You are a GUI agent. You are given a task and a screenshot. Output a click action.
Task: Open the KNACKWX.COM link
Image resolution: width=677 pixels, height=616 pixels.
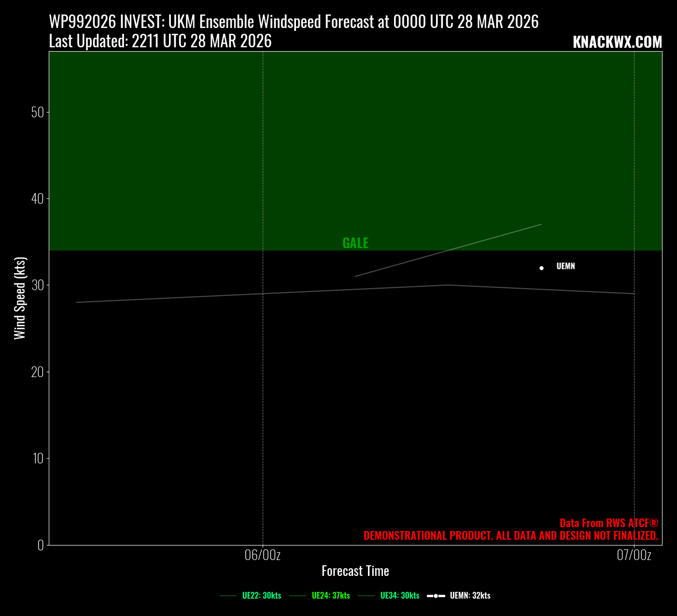[x=617, y=42]
